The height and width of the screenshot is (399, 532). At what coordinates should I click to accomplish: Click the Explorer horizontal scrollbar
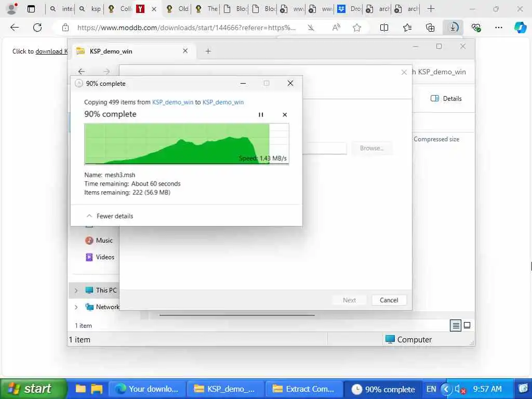[237, 315]
